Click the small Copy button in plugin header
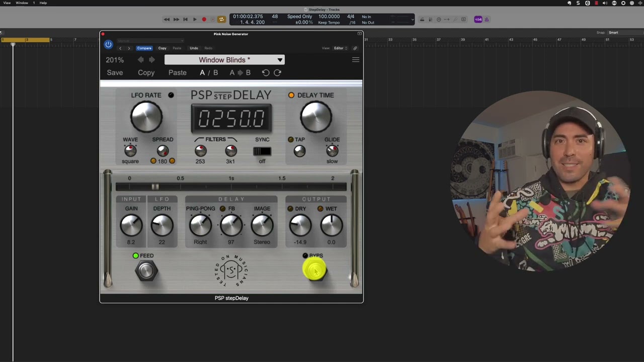644x362 pixels. click(162, 48)
